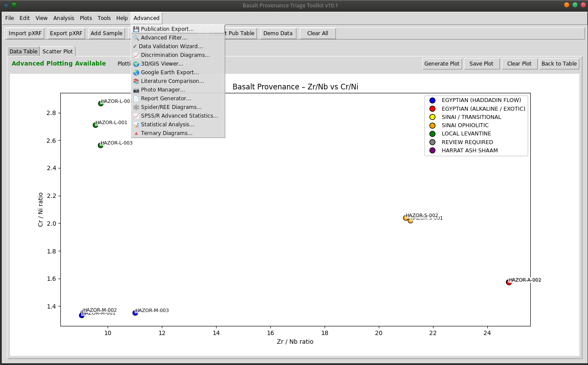Select Discrimination Diagrams via its line-chart icon

click(136, 55)
